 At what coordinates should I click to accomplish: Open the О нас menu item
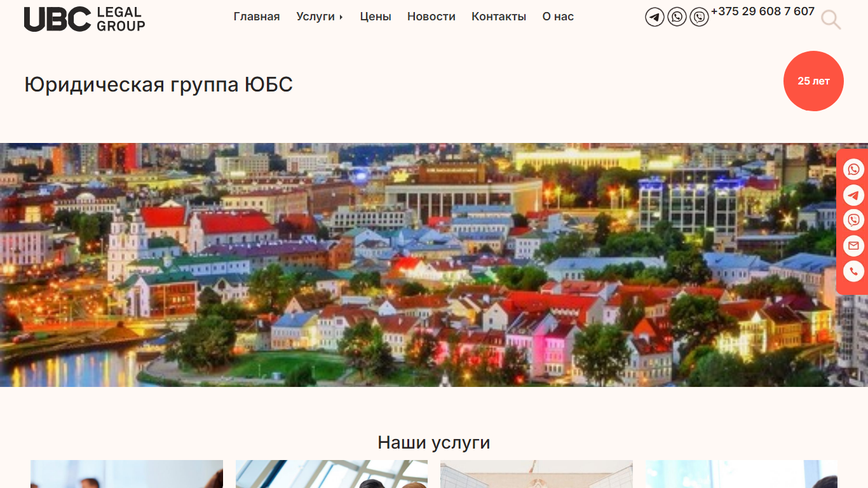click(x=558, y=17)
